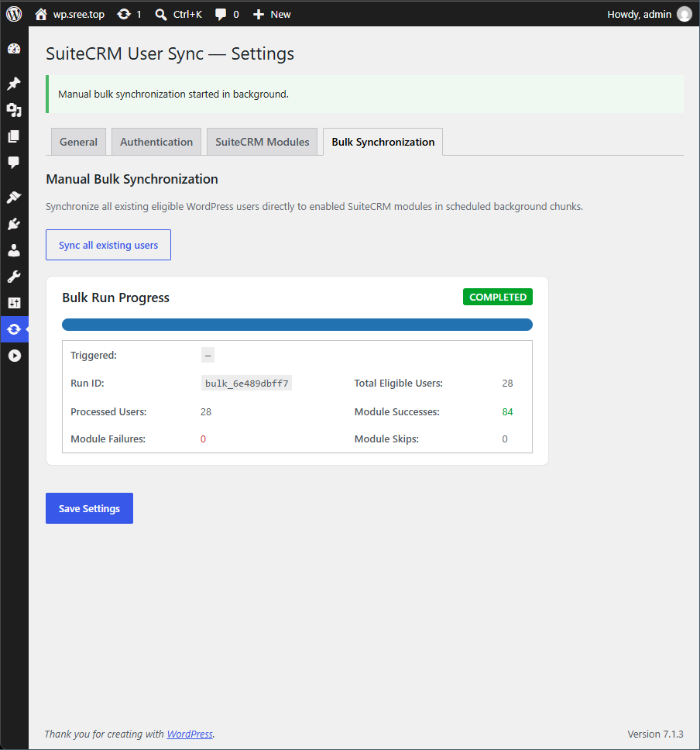Click the Triggered dash value
Image resolution: width=700 pixels, height=750 pixels.
tap(208, 356)
